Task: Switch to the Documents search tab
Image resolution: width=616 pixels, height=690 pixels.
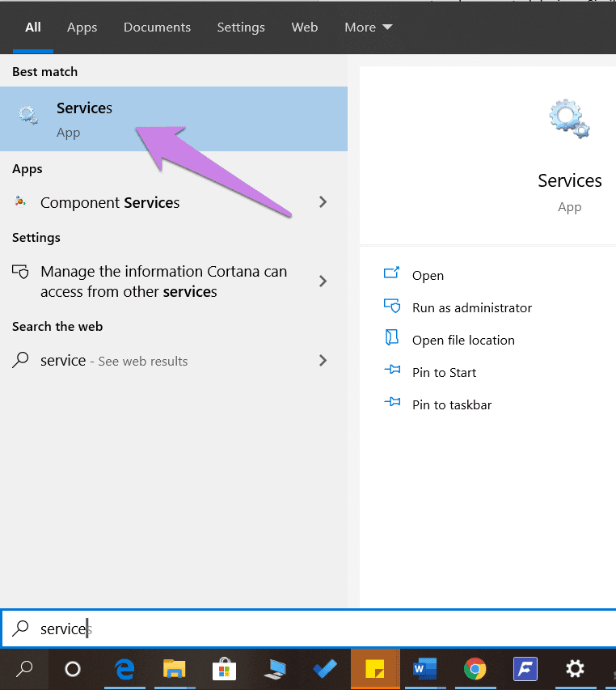Action: [157, 27]
